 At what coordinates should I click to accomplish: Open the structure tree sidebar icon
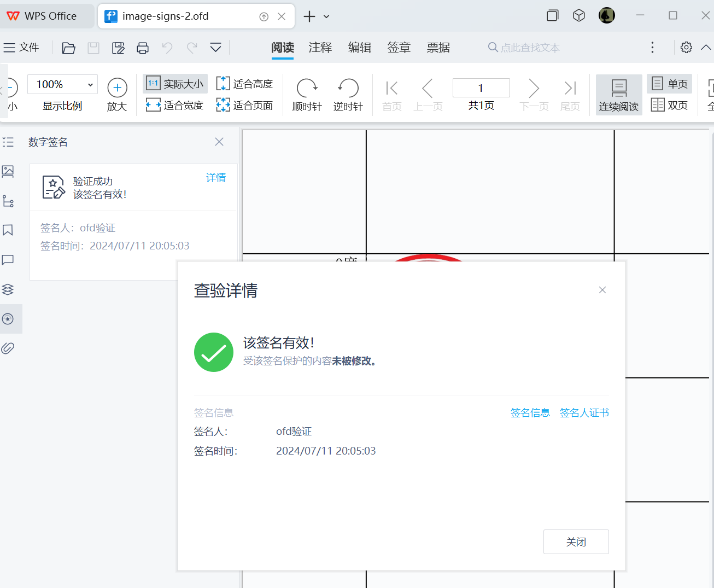point(8,201)
